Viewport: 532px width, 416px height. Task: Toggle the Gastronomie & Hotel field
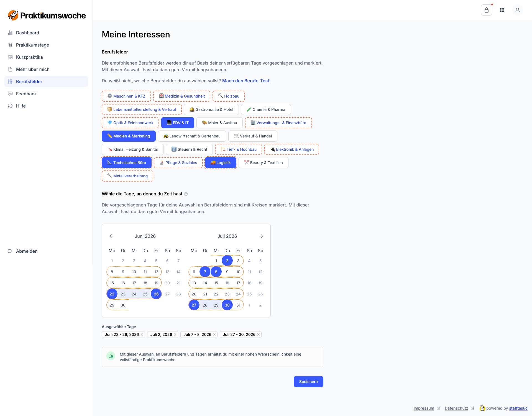click(211, 109)
